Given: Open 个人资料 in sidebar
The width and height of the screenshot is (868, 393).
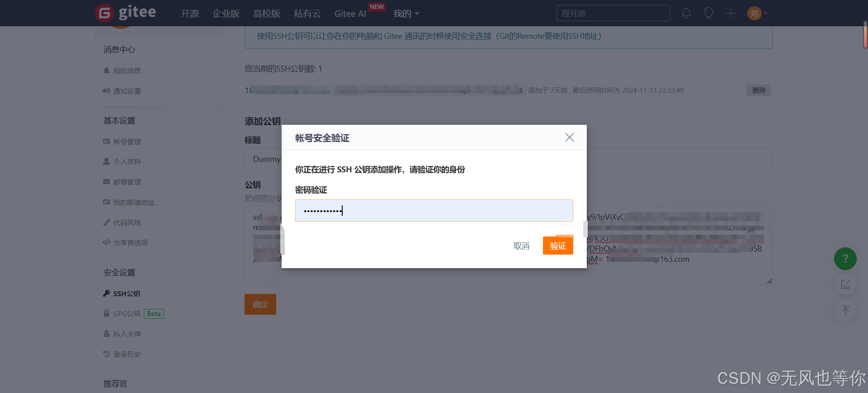Looking at the screenshot, I should [x=122, y=161].
